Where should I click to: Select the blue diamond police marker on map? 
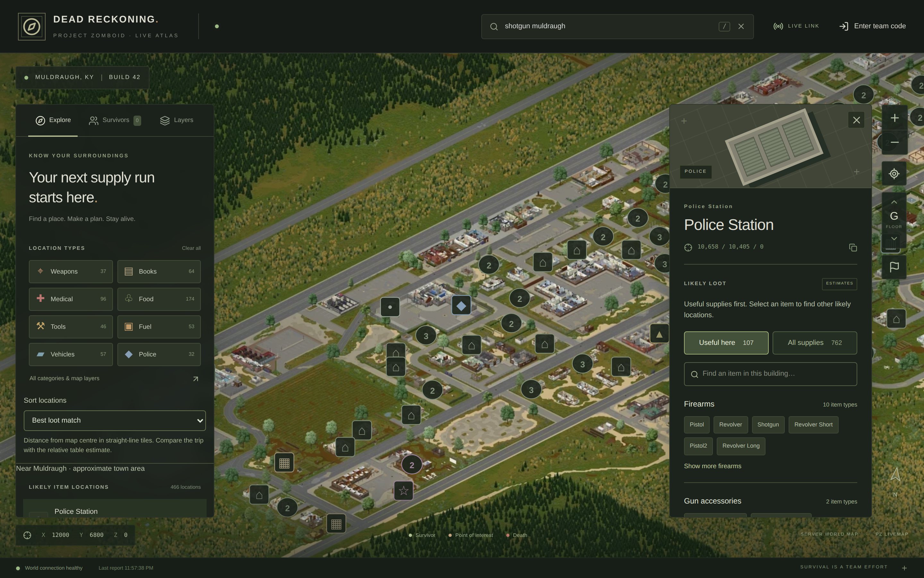click(x=461, y=306)
